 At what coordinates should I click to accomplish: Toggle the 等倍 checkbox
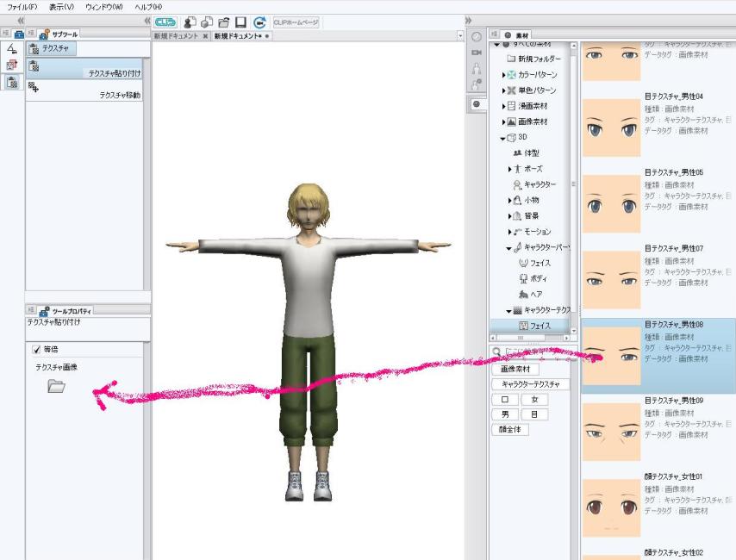click(x=37, y=349)
